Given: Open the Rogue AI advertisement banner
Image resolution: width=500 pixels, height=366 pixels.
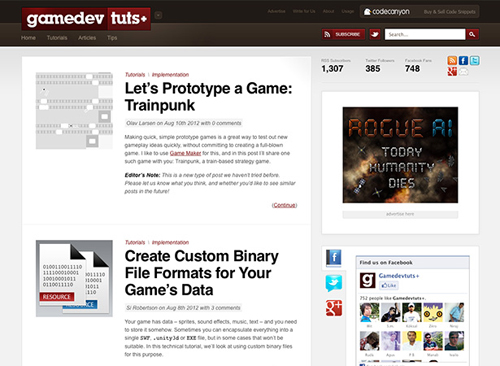Looking at the screenshot, I should point(400,155).
